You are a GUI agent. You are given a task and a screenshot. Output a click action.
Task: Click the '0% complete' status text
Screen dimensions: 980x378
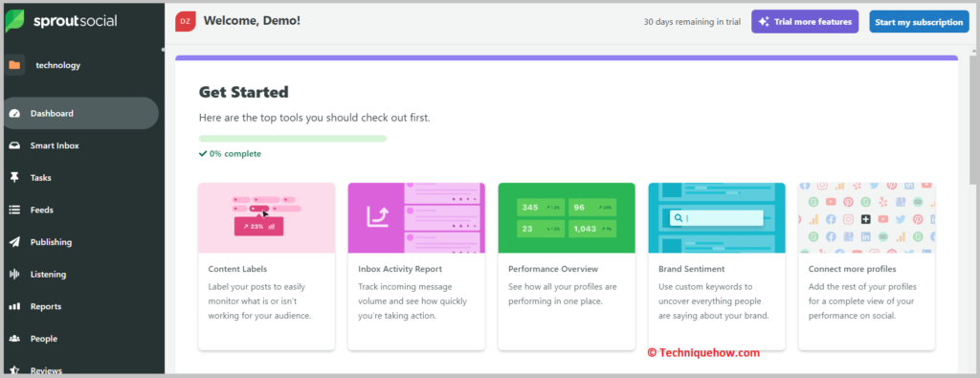point(235,154)
